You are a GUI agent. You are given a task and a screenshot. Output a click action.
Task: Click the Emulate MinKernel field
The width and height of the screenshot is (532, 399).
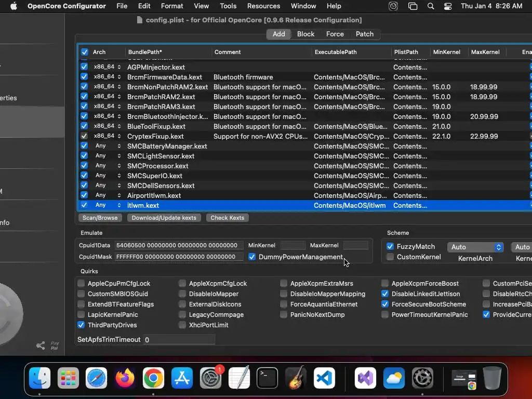click(x=293, y=245)
